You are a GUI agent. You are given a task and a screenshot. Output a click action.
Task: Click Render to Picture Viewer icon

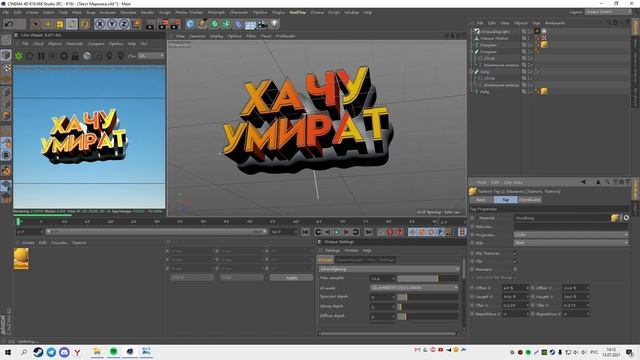[163, 25]
